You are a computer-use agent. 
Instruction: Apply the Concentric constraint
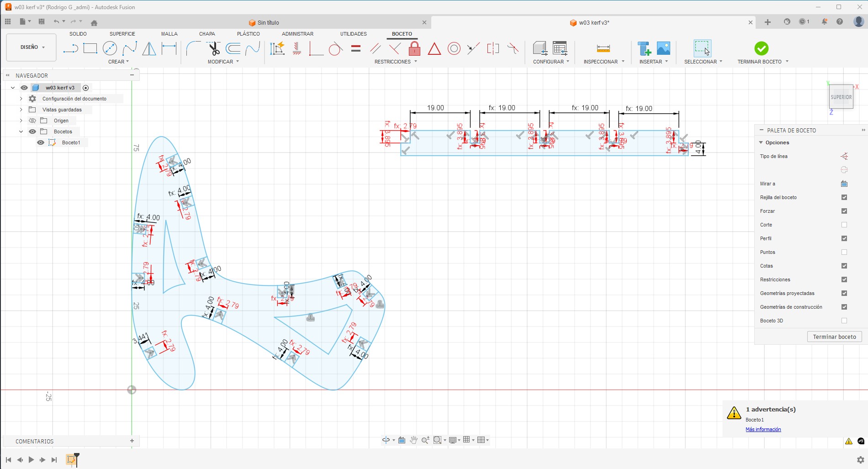(x=454, y=48)
